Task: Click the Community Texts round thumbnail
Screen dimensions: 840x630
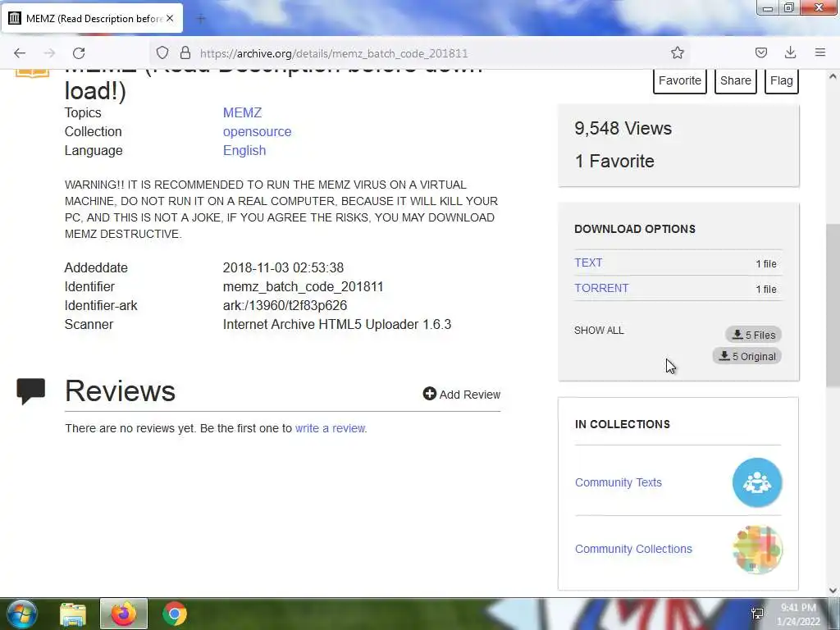Action: coord(757,482)
